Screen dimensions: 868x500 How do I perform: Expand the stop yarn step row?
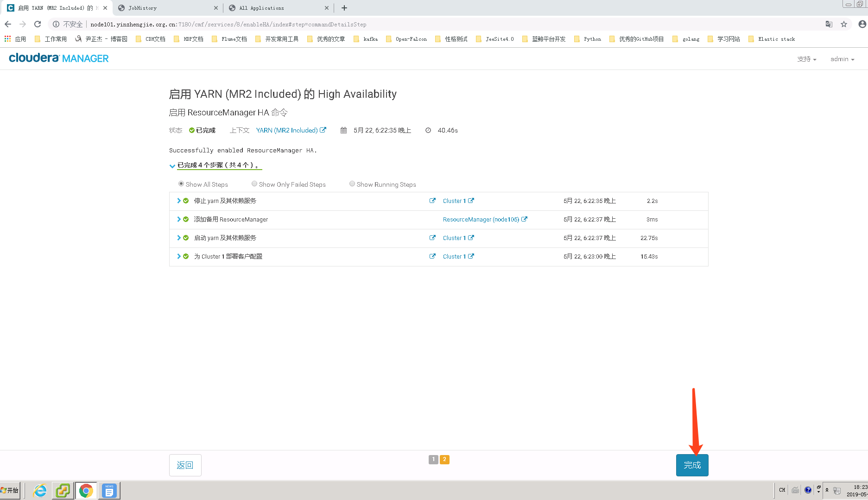pyautogui.click(x=179, y=201)
